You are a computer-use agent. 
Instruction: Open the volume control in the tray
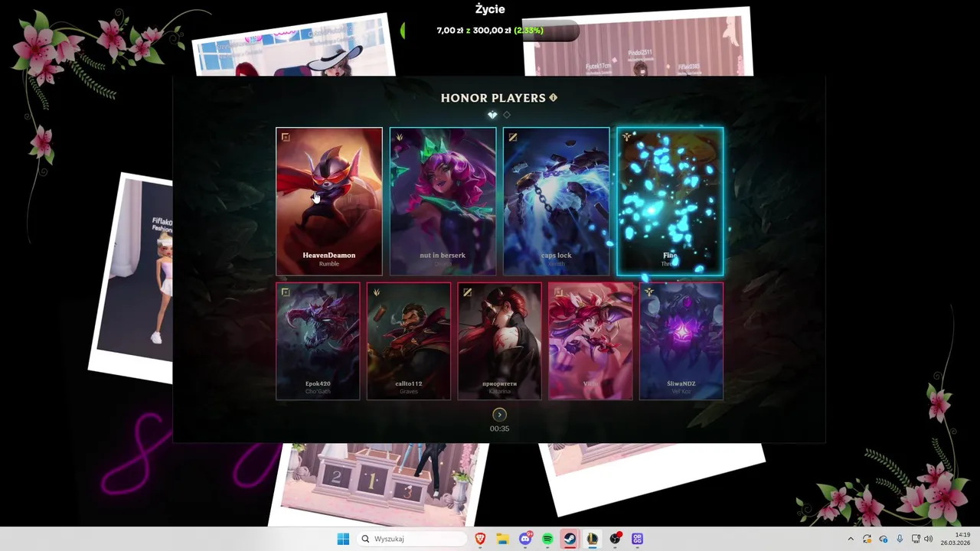[x=929, y=539]
